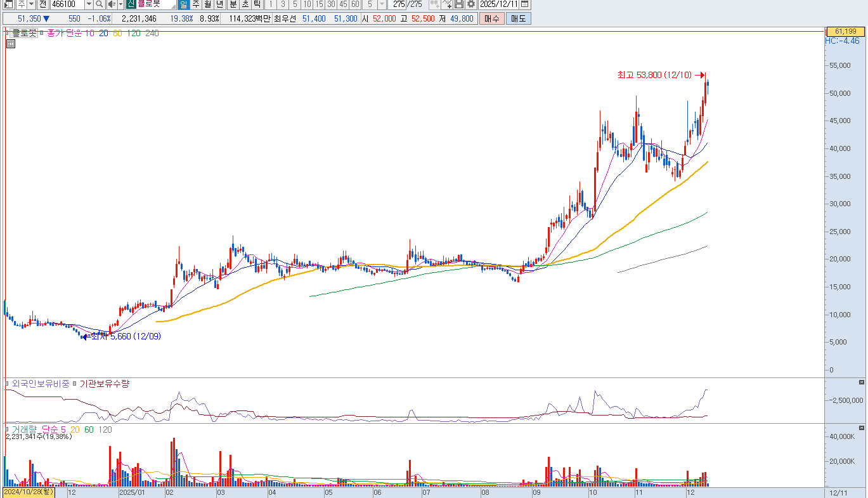Viewport: 868px width, 498px height.
Task: Select the daily (일) chart period
Action: tap(183, 4)
